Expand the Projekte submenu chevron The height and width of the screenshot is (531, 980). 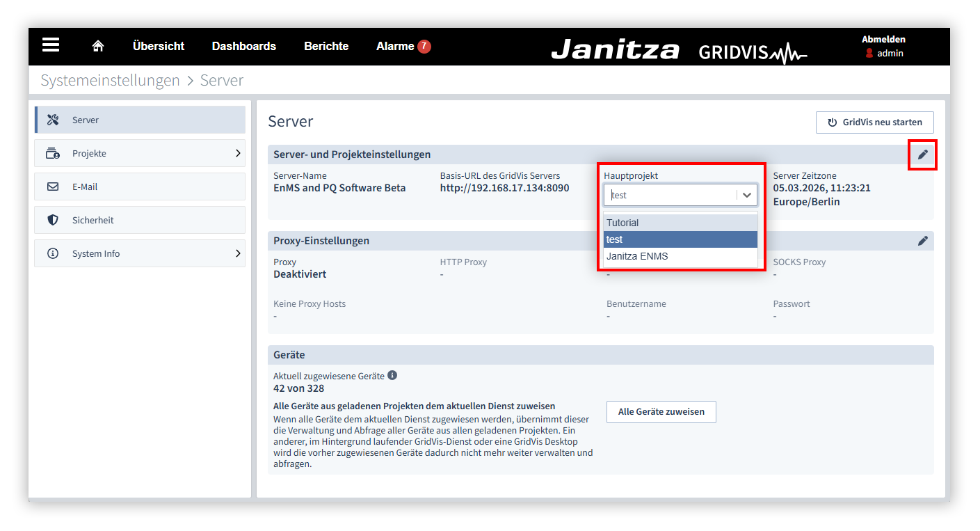[237, 153]
